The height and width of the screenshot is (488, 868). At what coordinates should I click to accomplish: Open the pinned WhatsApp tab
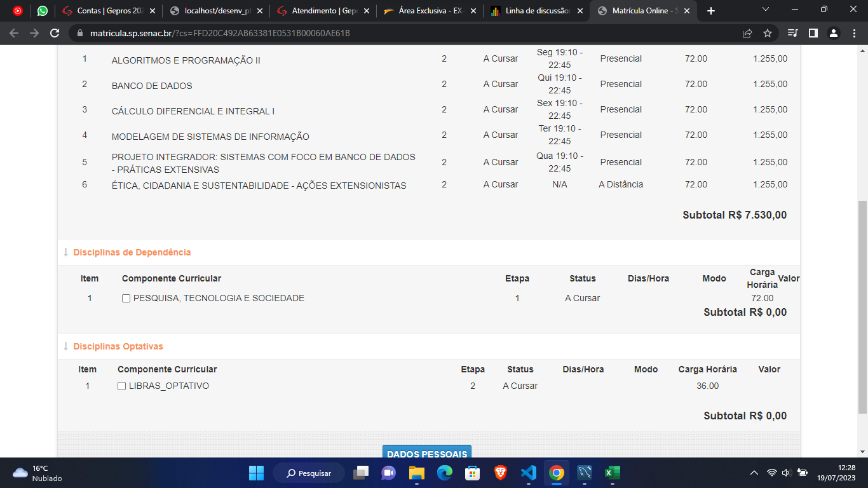[43, 11]
